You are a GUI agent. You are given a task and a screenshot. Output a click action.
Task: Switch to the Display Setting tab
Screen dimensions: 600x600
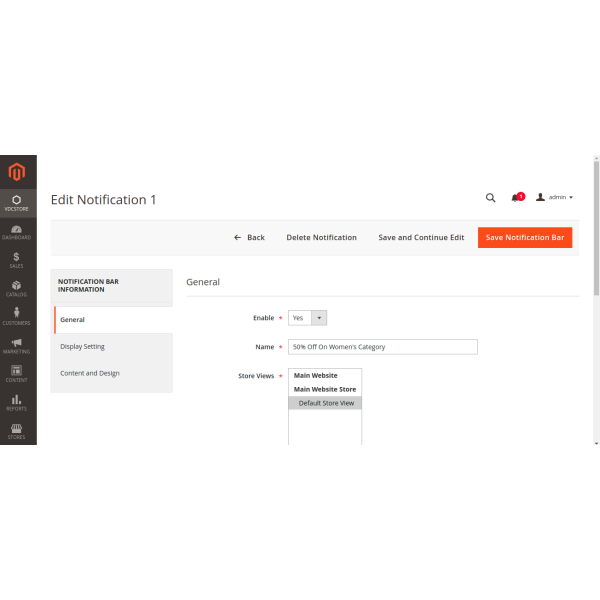(x=82, y=346)
